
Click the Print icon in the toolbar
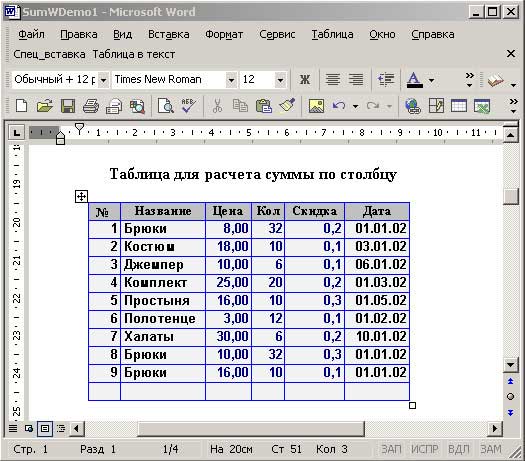[x=90, y=106]
